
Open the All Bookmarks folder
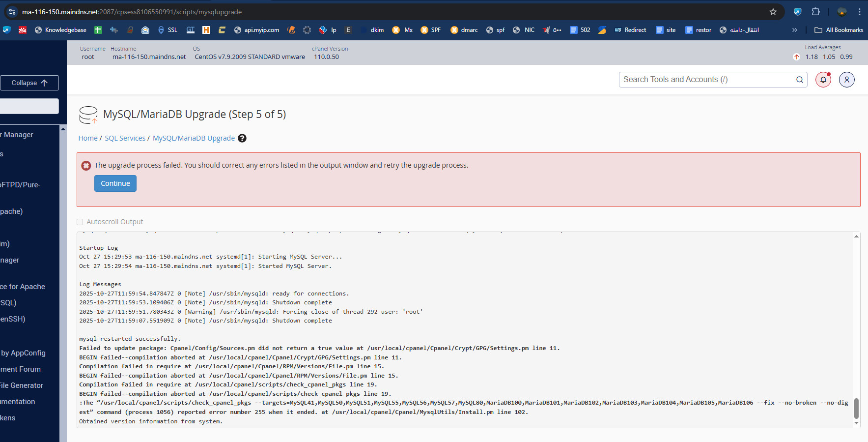839,30
